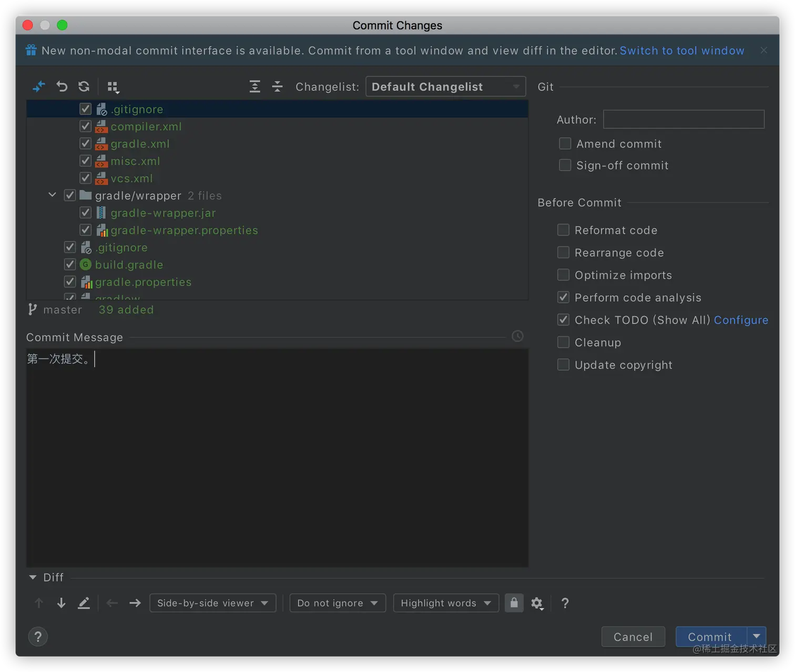Image resolution: width=795 pixels, height=672 pixels.
Task: Disable the Perform code analysis checkbox
Action: point(563,297)
